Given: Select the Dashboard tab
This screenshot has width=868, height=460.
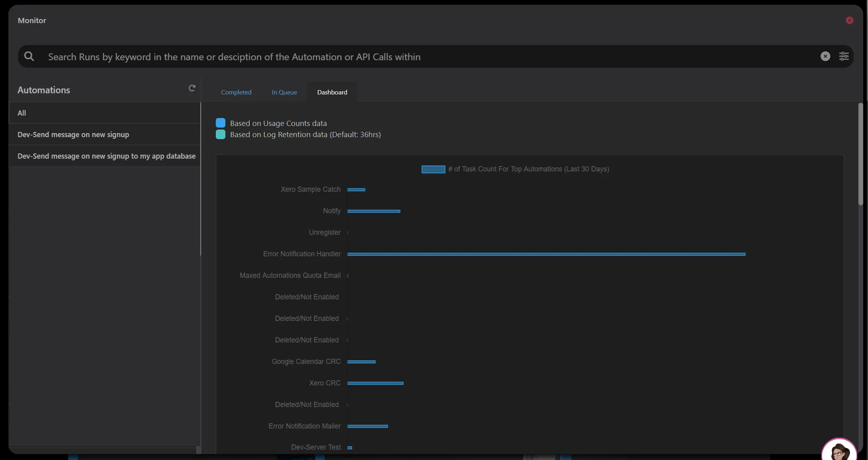Looking at the screenshot, I should pos(332,92).
